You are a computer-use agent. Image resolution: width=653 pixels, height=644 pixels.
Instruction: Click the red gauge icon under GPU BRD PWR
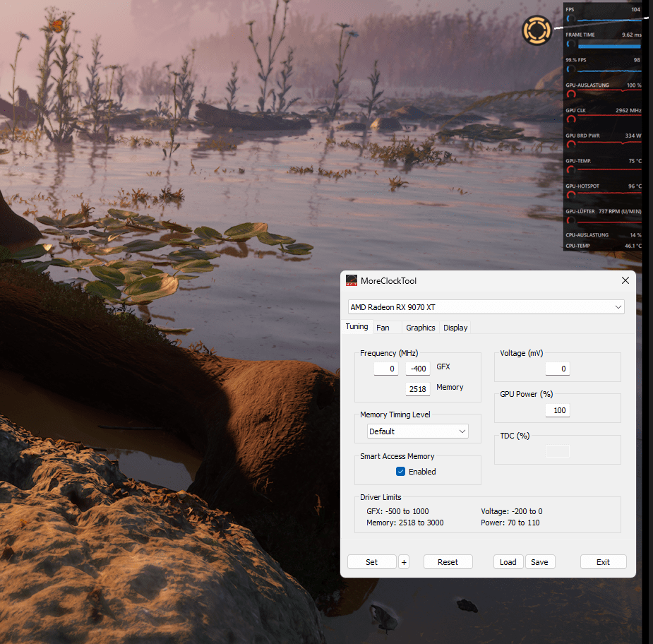click(571, 145)
